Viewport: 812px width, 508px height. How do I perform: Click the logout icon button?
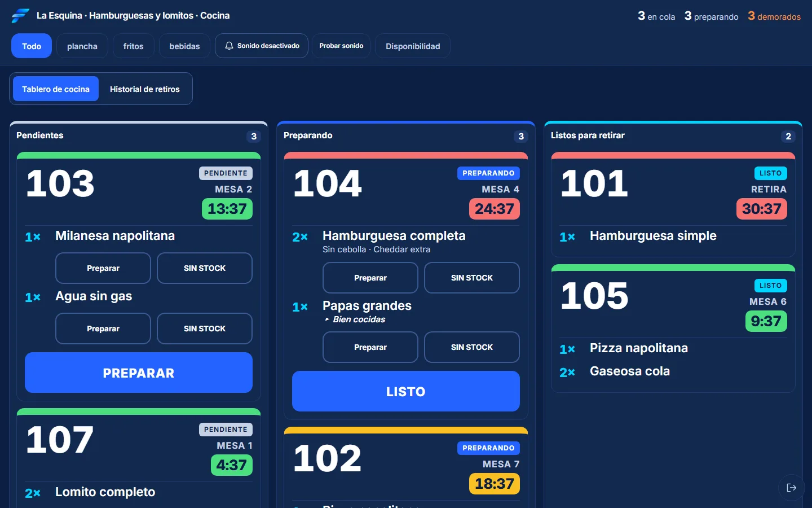(792, 488)
